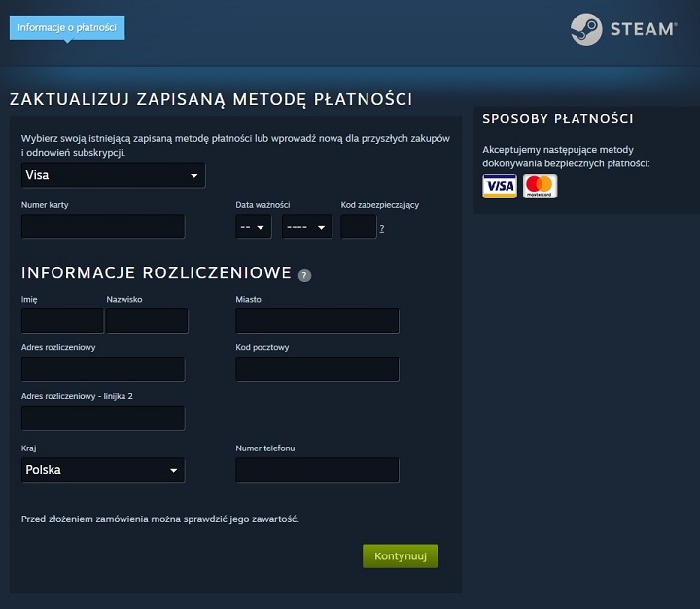Select the Nazwisko text field

[147, 321]
